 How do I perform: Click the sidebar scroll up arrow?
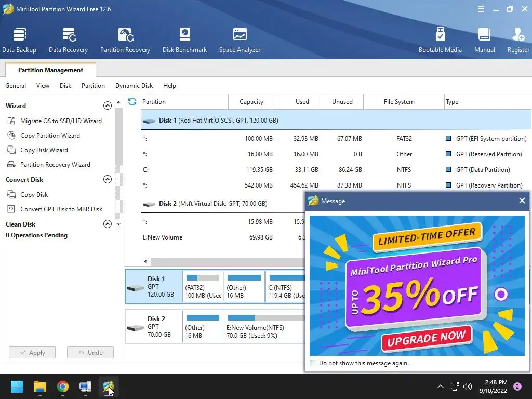pyautogui.click(x=118, y=102)
